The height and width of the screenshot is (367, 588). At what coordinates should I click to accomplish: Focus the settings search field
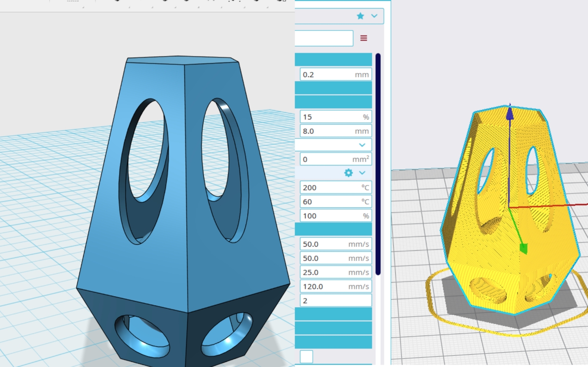tap(324, 38)
